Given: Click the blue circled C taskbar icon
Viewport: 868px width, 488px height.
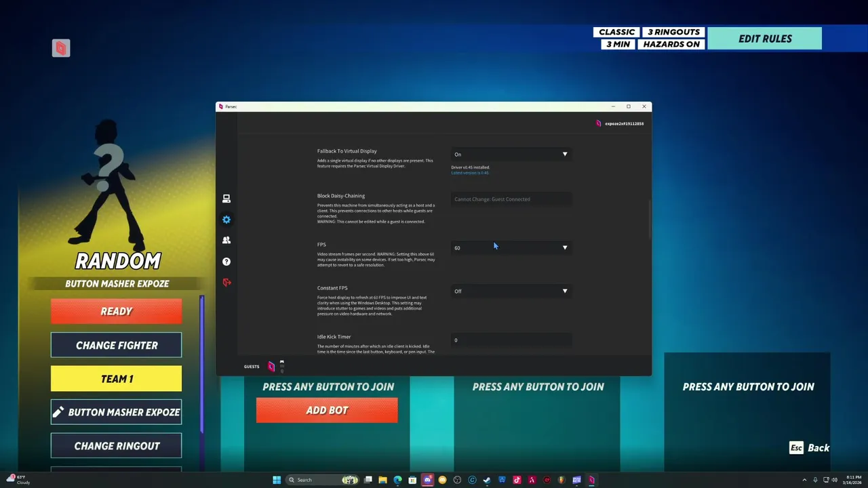Looking at the screenshot, I should [x=472, y=480].
